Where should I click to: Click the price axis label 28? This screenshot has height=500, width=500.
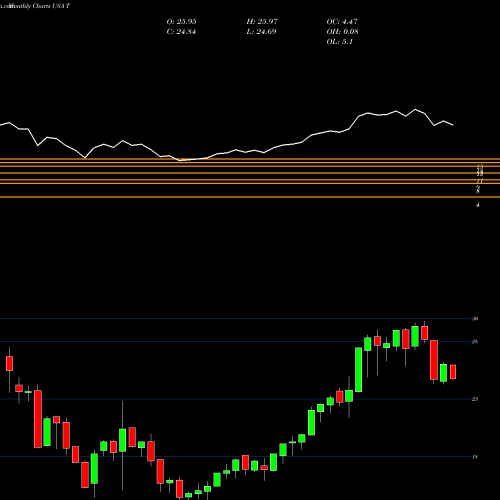475,341
